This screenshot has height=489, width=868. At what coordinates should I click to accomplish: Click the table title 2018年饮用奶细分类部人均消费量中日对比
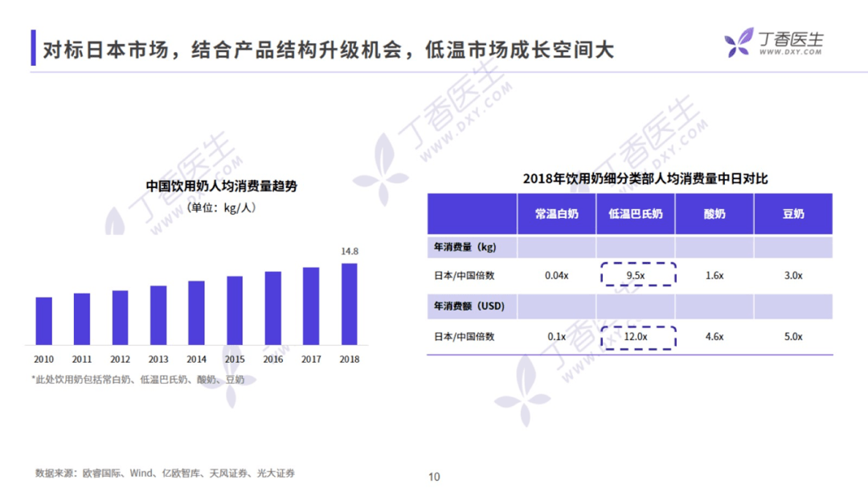645,179
